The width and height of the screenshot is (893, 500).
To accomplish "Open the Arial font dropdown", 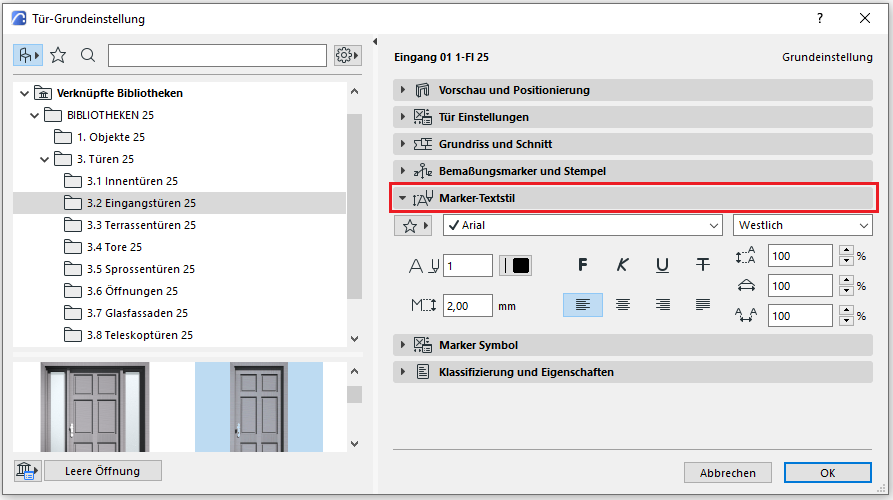I will [583, 226].
